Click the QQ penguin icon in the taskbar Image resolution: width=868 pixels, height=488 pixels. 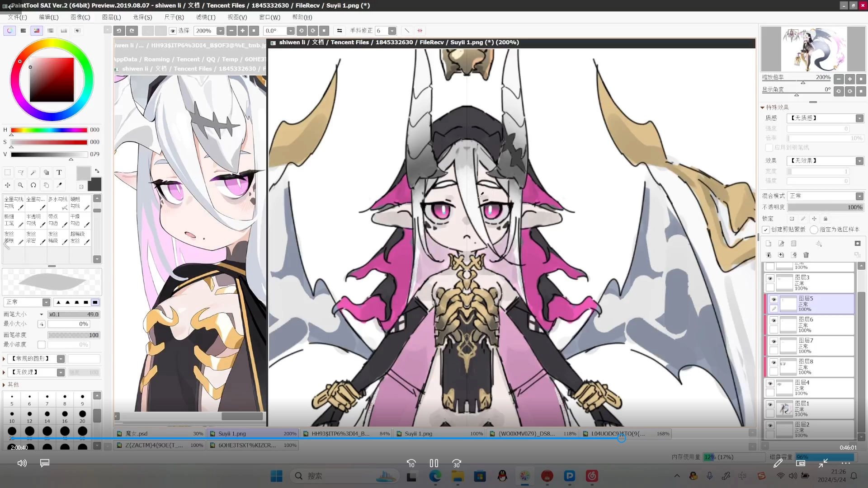point(502,476)
